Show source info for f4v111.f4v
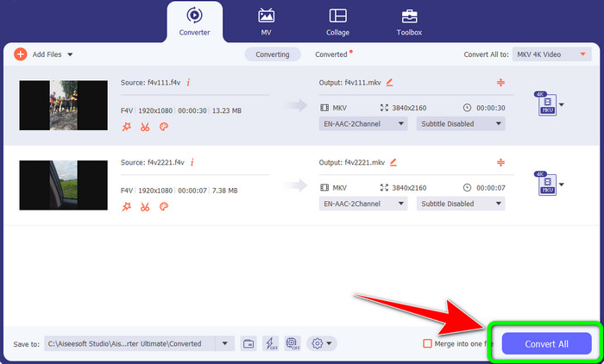This screenshot has width=604, height=364. point(188,83)
